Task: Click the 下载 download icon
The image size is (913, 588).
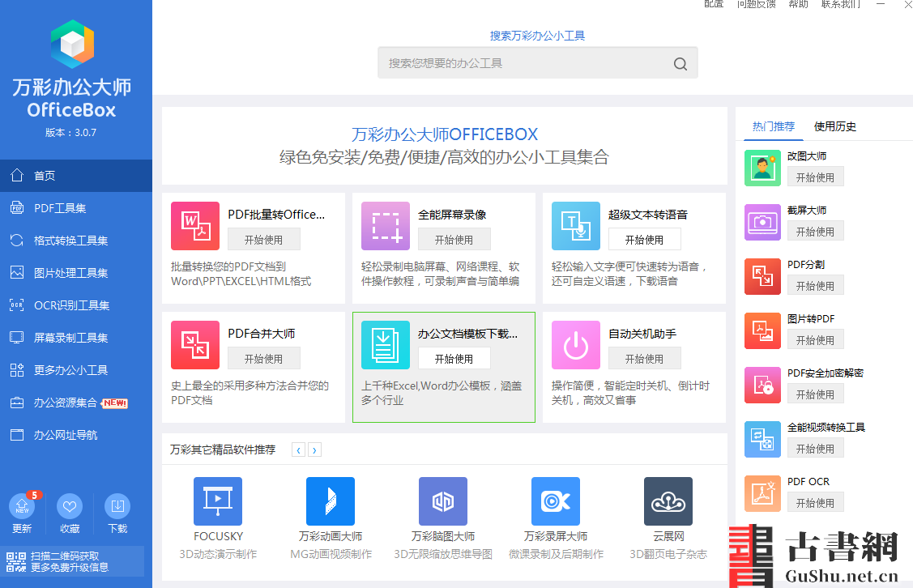Action: pyautogui.click(x=117, y=506)
